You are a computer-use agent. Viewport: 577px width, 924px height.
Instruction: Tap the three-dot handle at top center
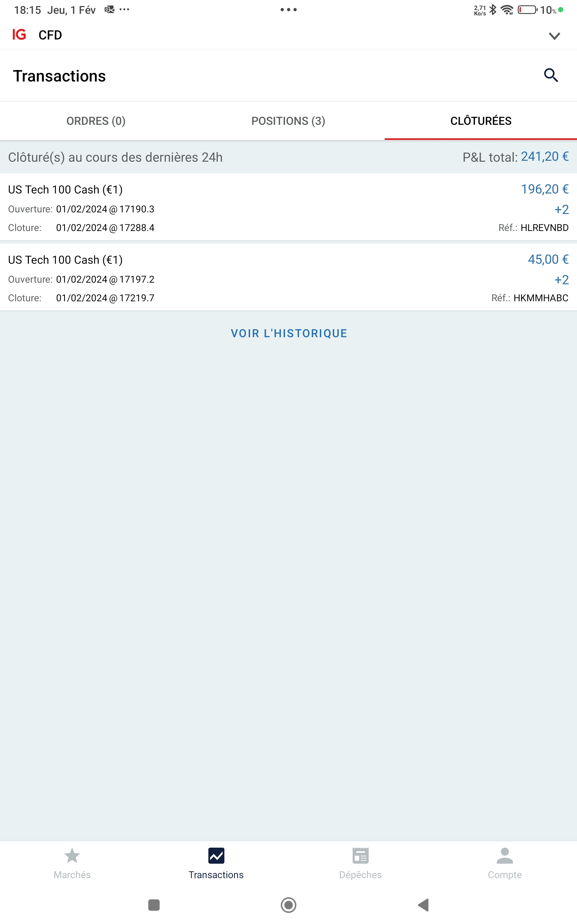click(288, 10)
